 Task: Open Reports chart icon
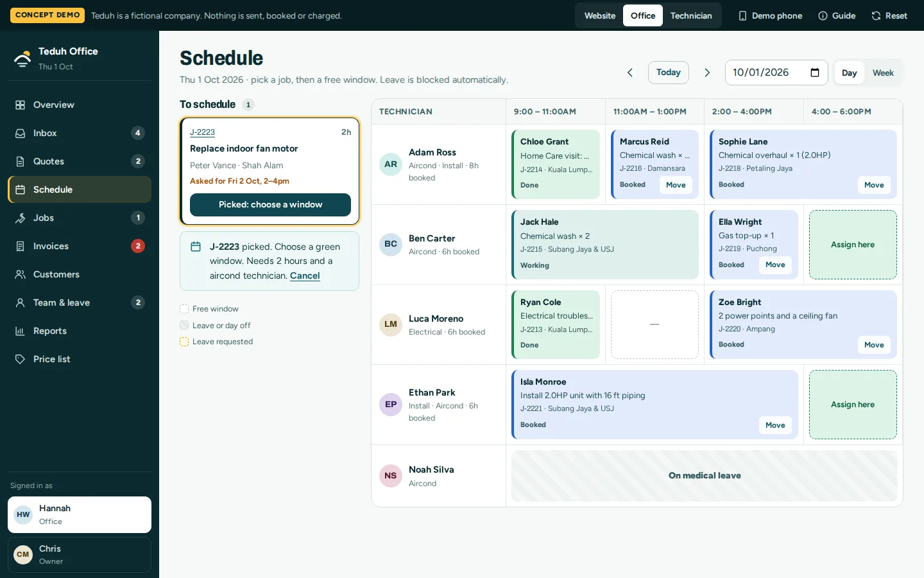[21, 331]
